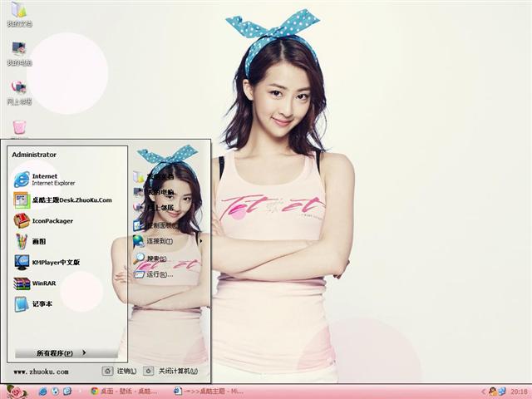Click the 注销(L) log off button

point(120,372)
